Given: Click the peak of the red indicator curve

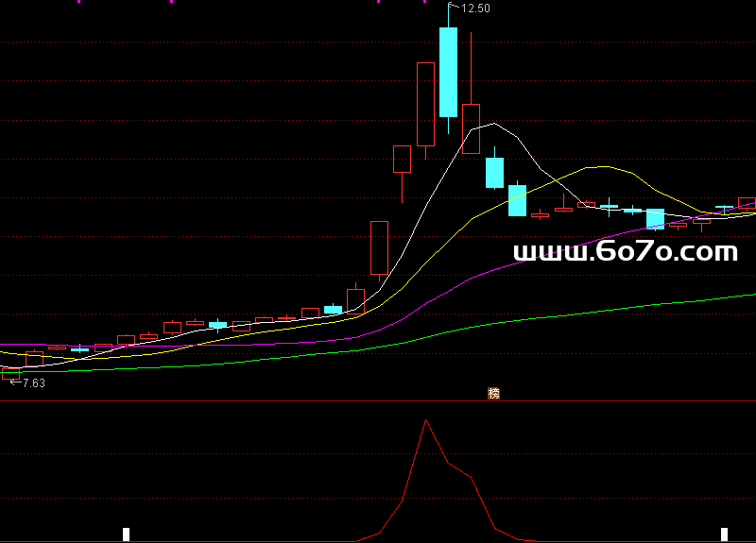Looking at the screenshot, I should tap(426, 420).
